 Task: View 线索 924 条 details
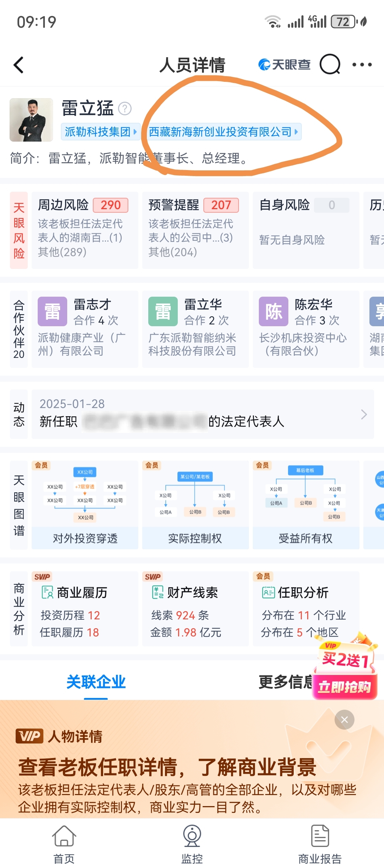[180, 615]
